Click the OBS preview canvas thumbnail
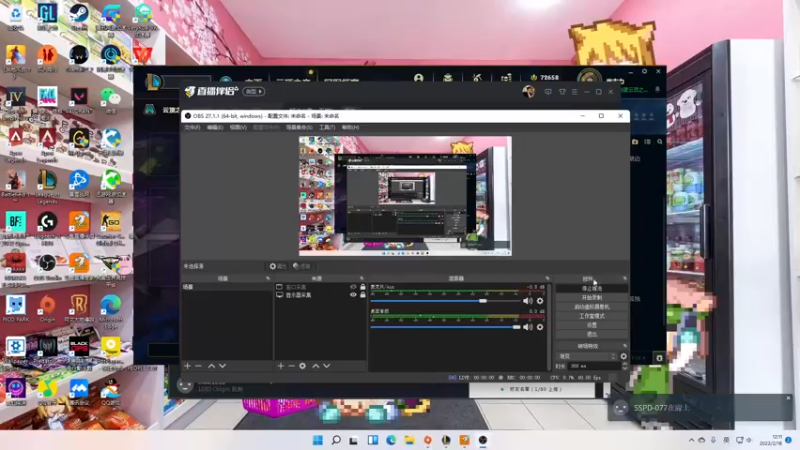 [405, 196]
